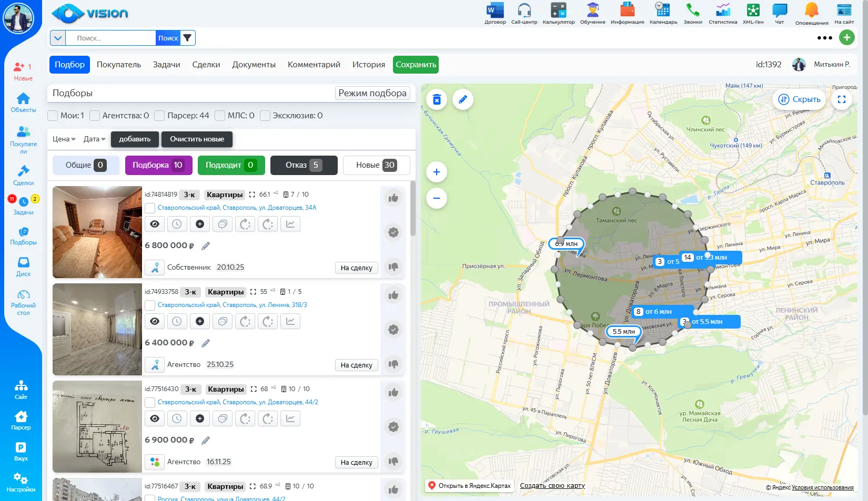Enable the Парсер: 44 checkbox

(160, 116)
